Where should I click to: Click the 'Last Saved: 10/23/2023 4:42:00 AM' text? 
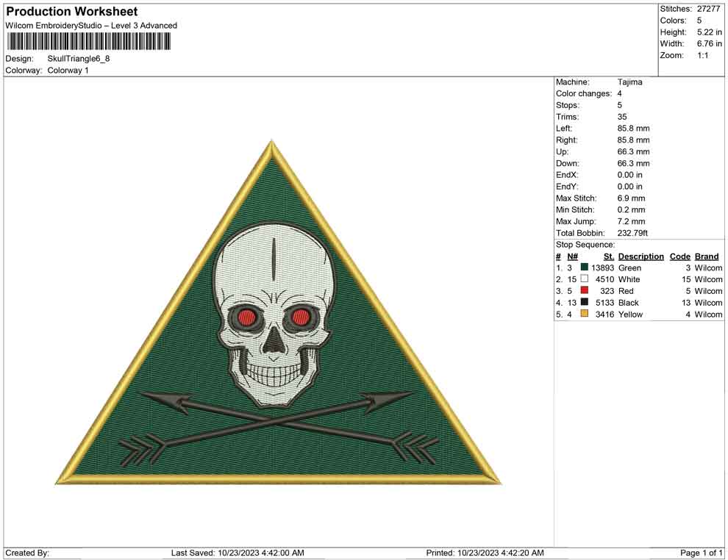pos(238,553)
